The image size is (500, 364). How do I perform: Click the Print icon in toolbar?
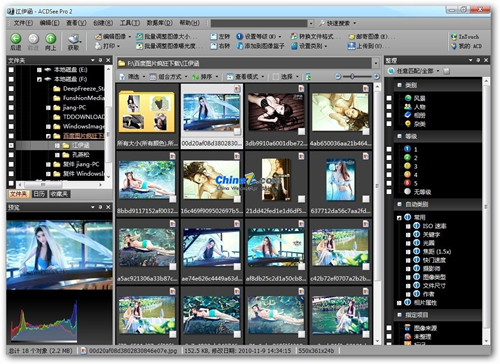(x=98, y=46)
